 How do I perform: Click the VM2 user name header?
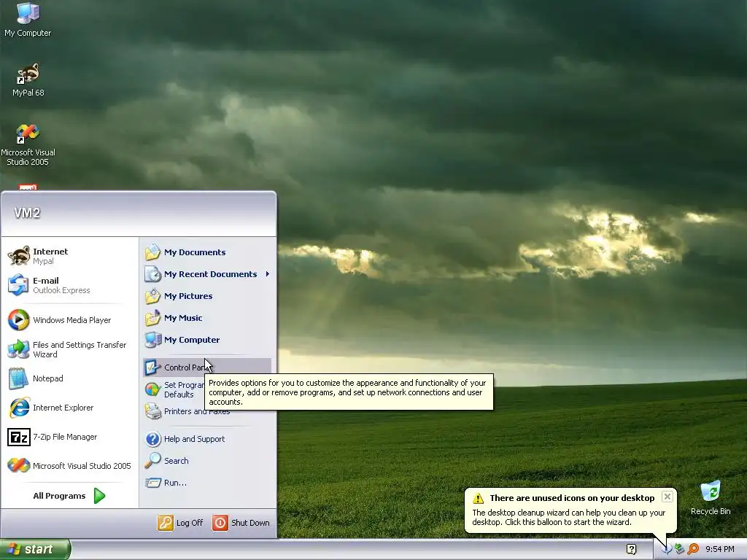[27, 213]
